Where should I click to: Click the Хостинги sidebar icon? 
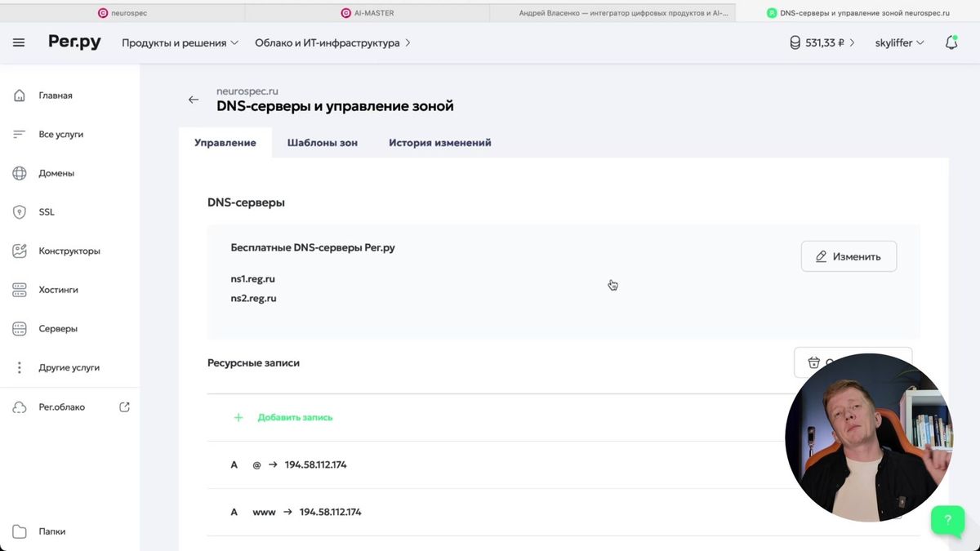point(20,290)
